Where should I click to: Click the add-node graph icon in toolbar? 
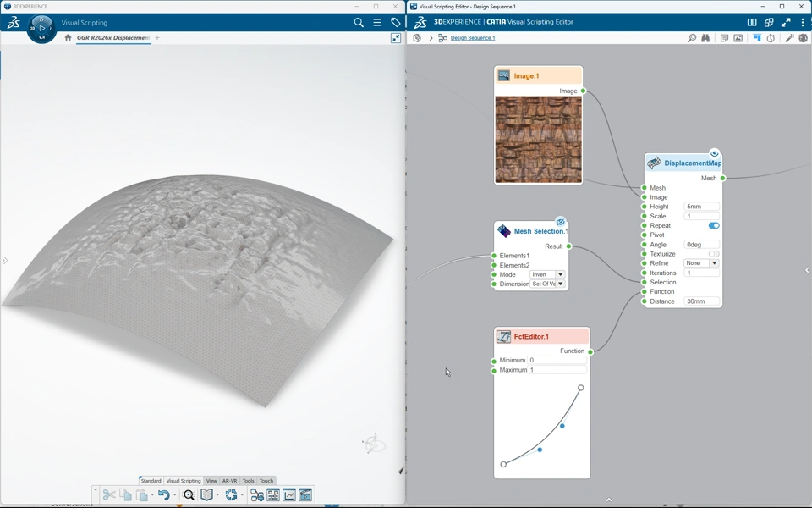click(x=257, y=495)
